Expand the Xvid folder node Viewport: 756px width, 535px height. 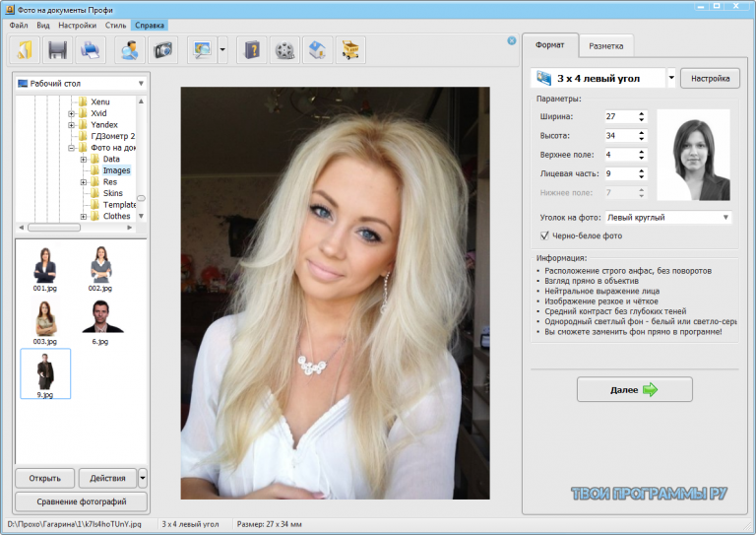click(x=71, y=113)
